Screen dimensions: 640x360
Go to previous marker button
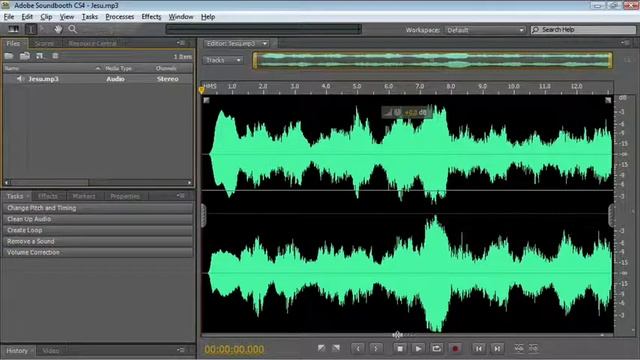[358, 349]
